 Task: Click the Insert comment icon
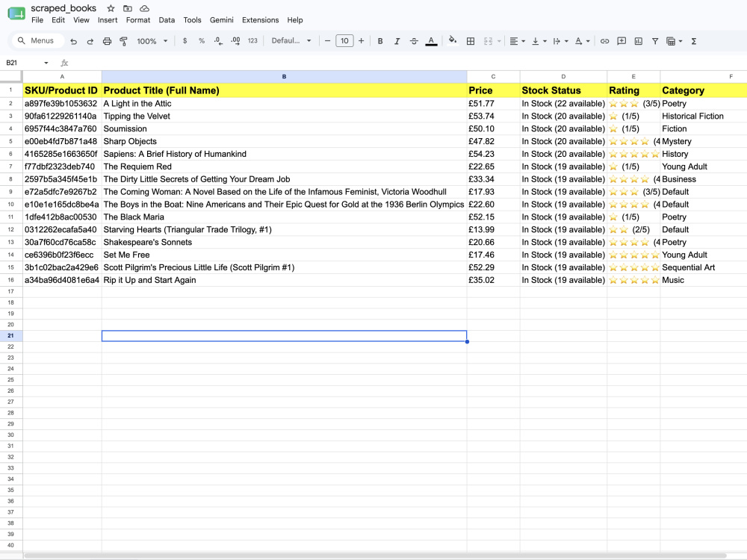pos(622,41)
